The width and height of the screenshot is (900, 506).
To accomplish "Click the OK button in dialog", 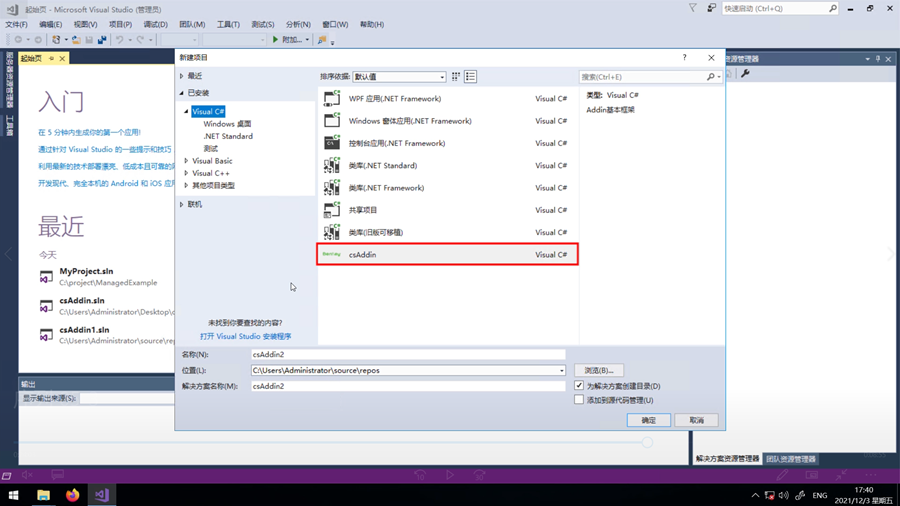I will 649,420.
